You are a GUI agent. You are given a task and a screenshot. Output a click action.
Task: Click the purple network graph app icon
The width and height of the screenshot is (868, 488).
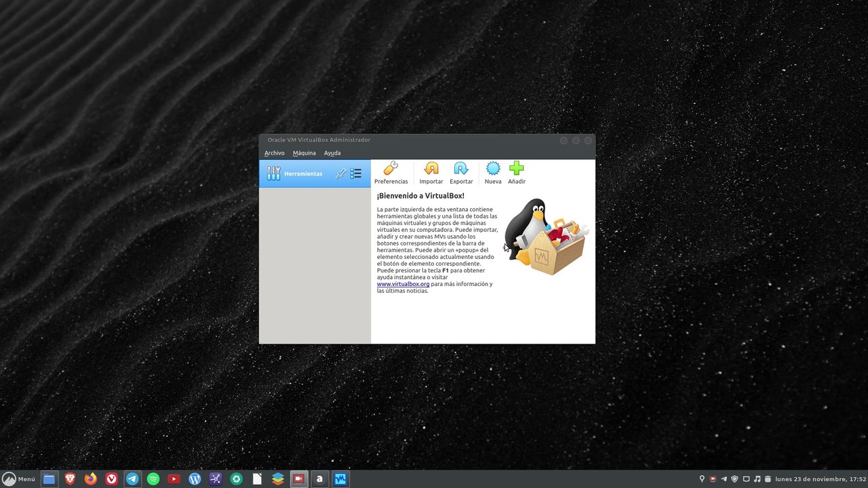coord(216,479)
